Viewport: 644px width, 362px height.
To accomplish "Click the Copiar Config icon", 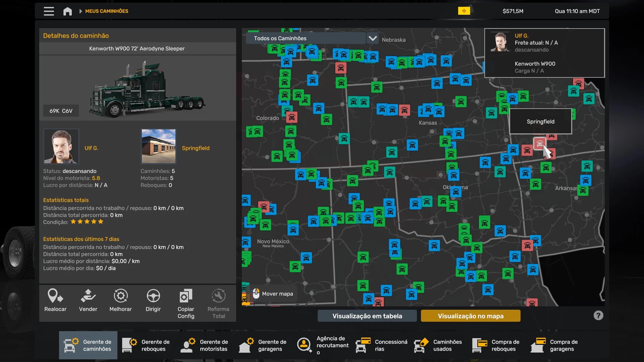I will (x=186, y=296).
